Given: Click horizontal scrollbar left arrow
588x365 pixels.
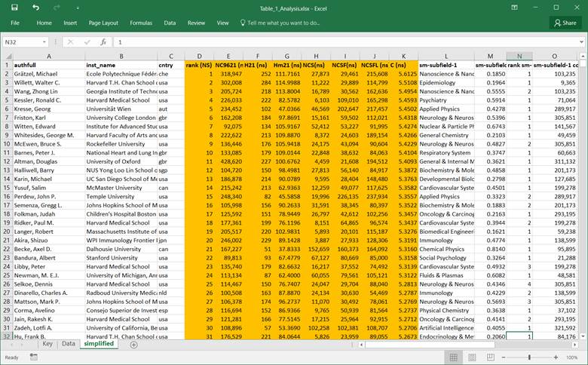Looking at the screenshot, I should pyautogui.click(x=361, y=345).
